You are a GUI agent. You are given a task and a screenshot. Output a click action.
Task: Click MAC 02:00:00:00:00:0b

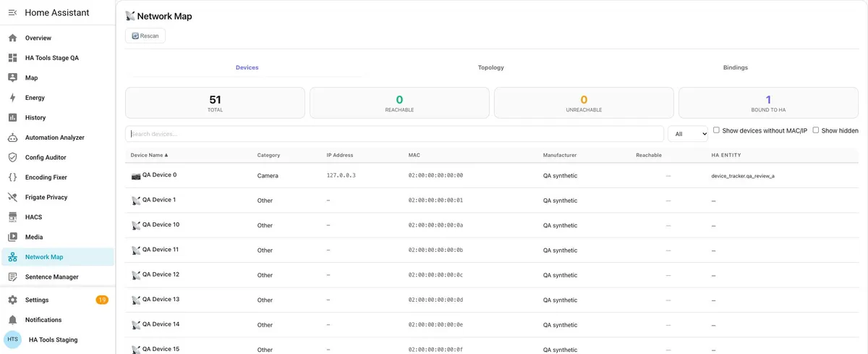coord(435,250)
